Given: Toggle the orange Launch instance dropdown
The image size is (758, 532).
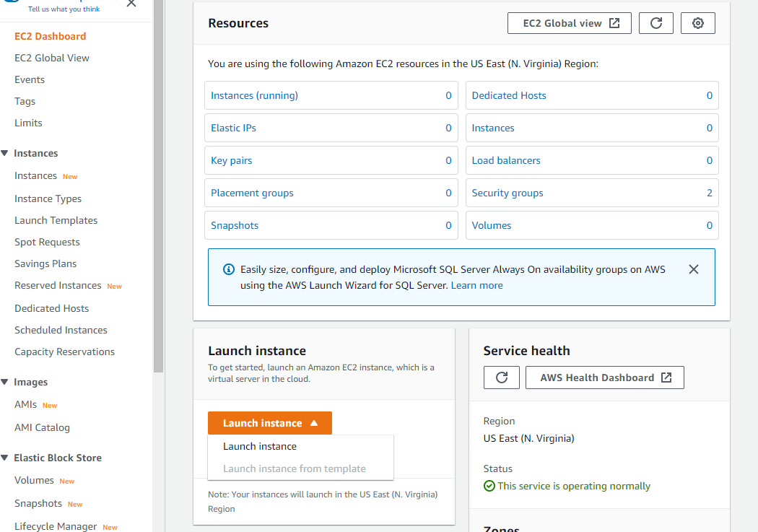Looking at the screenshot, I should 270,423.
